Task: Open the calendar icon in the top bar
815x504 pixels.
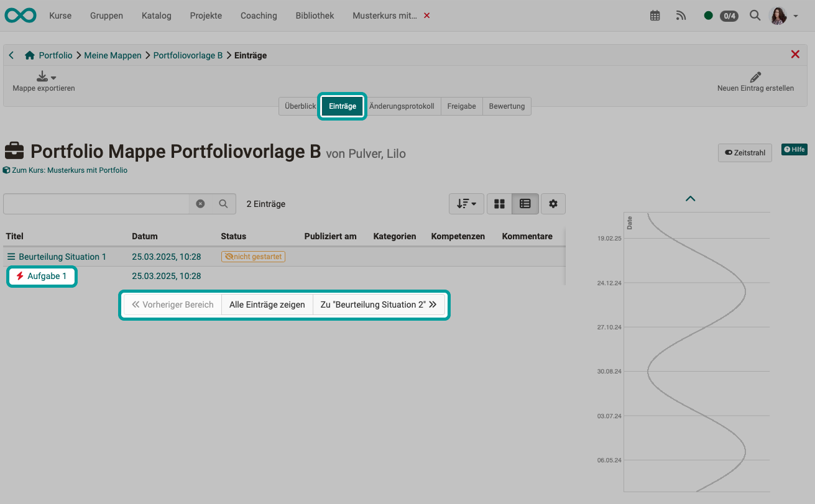Action: (x=655, y=15)
